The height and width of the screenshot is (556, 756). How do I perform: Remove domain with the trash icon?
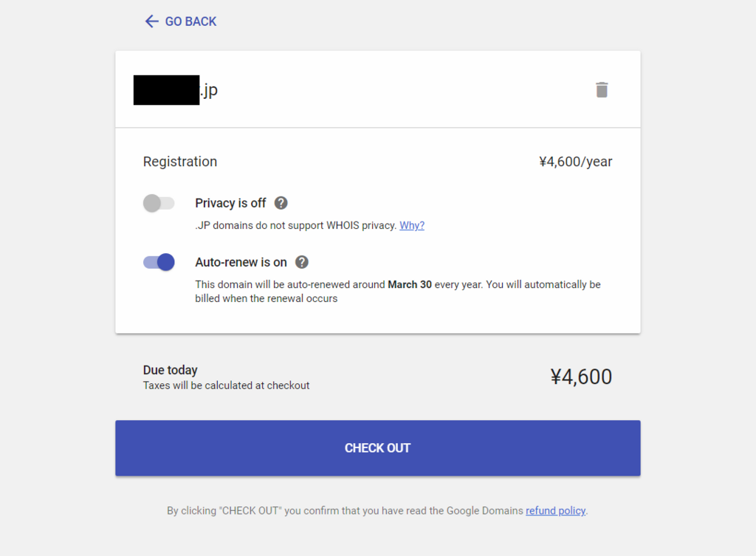pyautogui.click(x=602, y=89)
